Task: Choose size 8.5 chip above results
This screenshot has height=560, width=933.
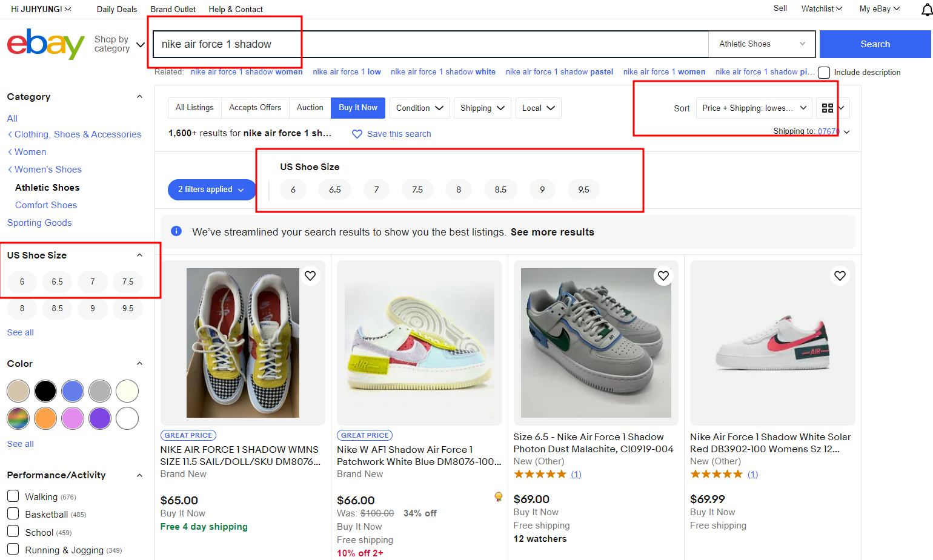Action: 500,189
